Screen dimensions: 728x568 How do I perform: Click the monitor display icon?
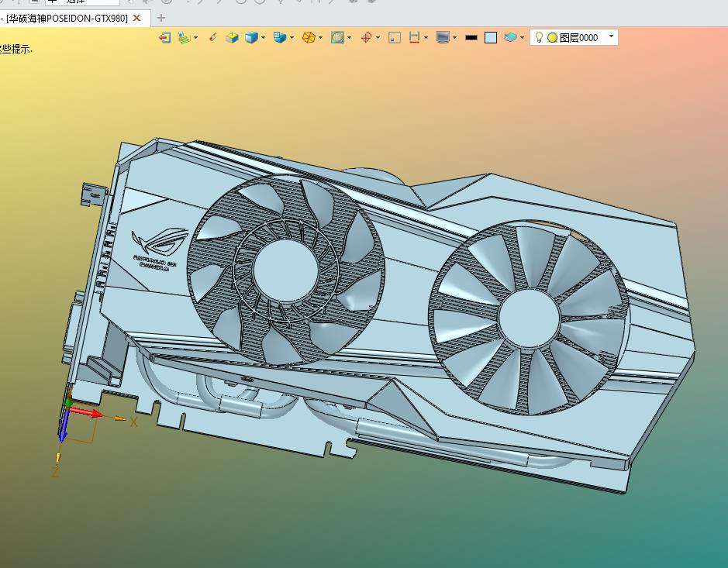click(443, 37)
